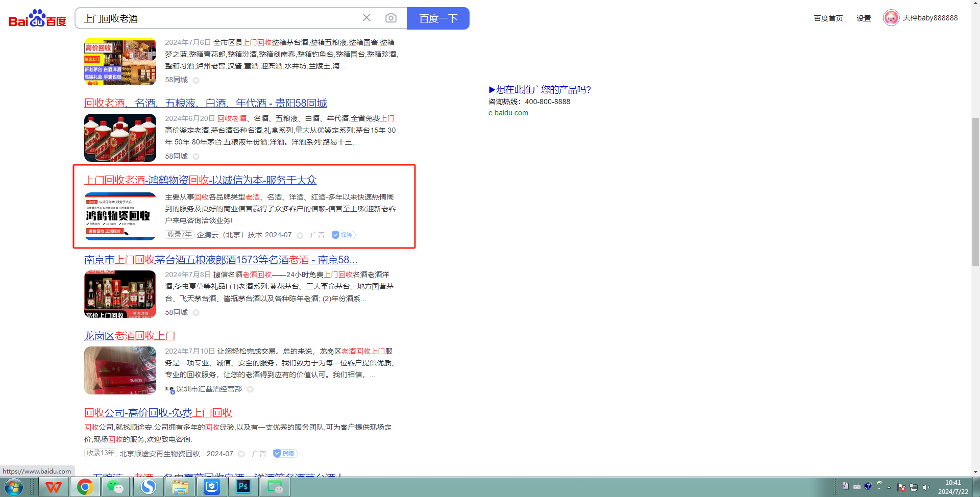
Task: Click 想在此推广您的产品吗? promotion link
Action: (540, 90)
